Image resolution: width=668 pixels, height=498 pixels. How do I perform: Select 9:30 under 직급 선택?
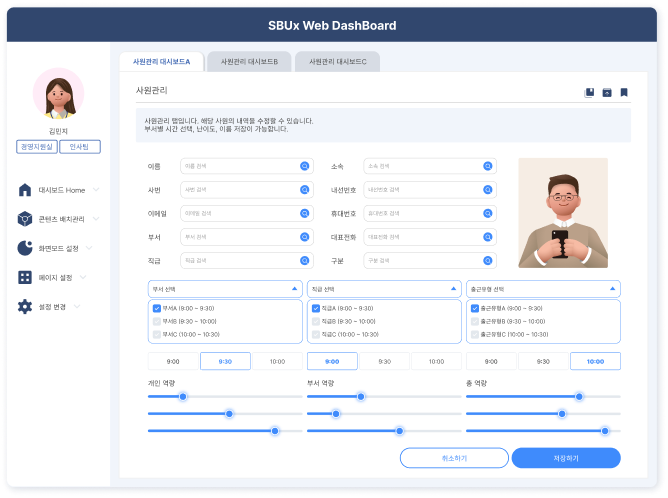point(384,361)
